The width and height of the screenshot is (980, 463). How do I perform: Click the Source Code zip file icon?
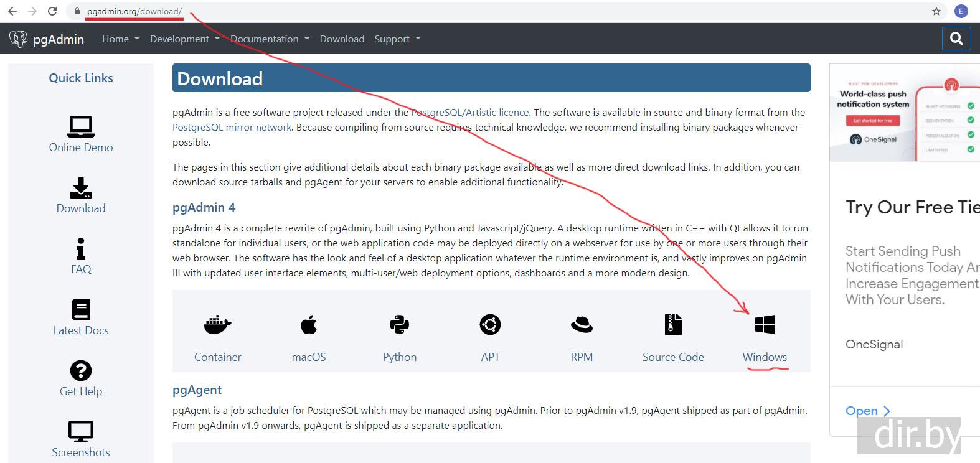(673, 324)
